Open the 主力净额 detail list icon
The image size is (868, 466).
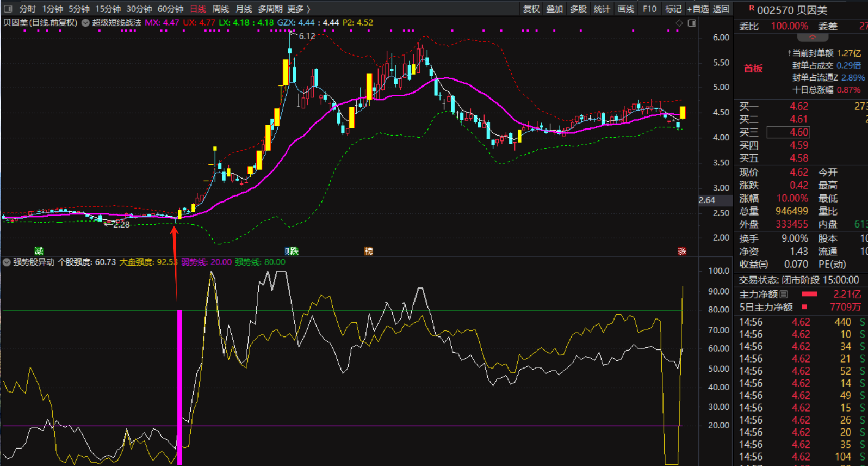784,295
